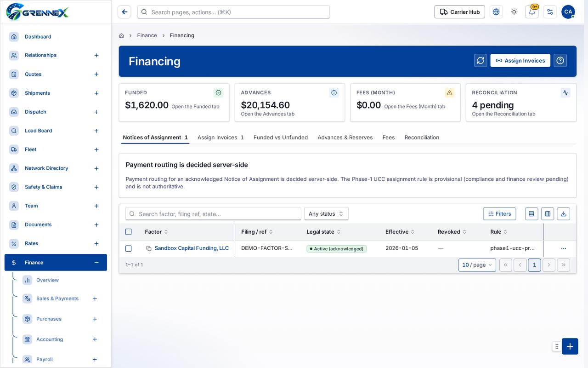Click the Funded card check-circle icon
Screen dimensions: 588x368
point(219,92)
